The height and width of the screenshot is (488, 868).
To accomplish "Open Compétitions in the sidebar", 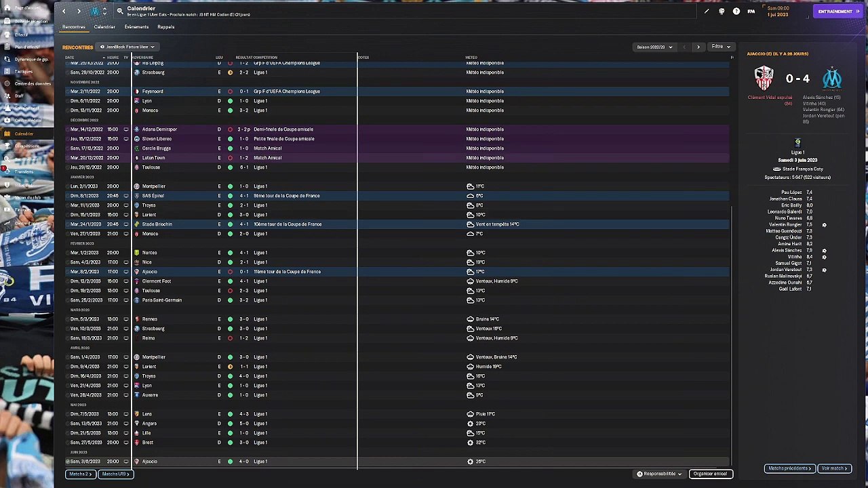I will (x=27, y=146).
